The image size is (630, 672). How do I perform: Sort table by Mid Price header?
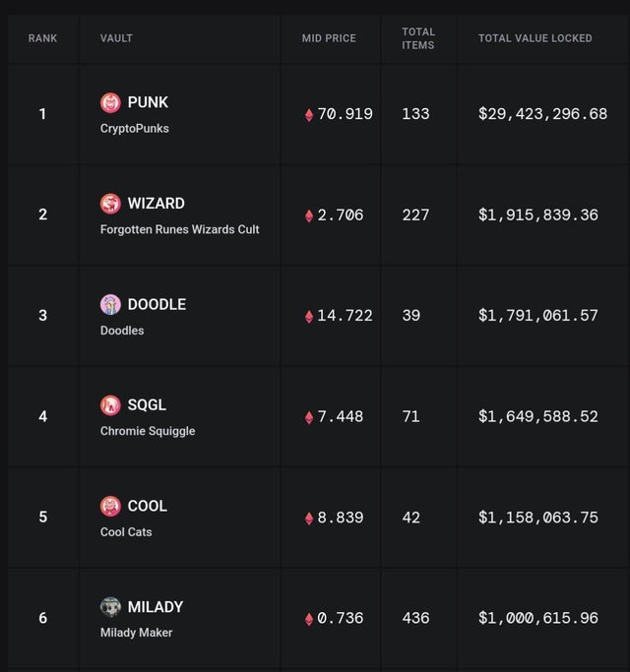[x=329, y=38]
